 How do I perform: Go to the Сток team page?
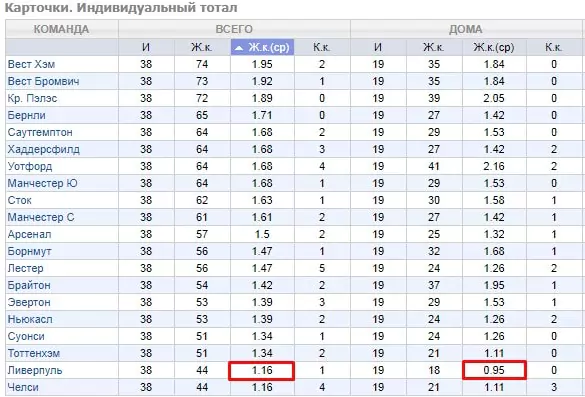pos(19,200)
